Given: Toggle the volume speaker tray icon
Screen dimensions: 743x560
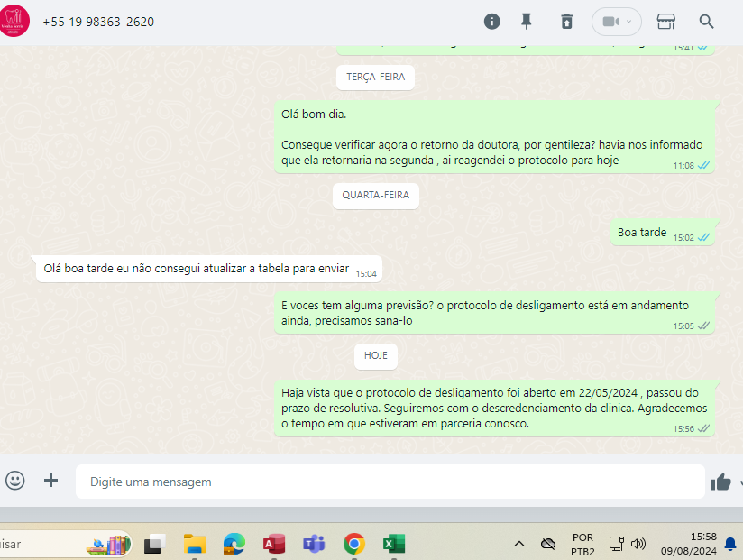Looking at the screenshot, I should point(638,544).
